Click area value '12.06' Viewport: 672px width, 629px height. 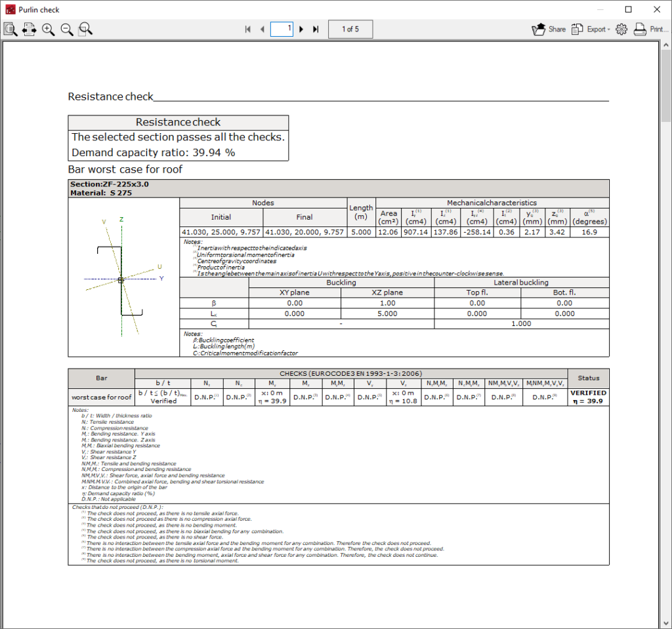(388, 232)
